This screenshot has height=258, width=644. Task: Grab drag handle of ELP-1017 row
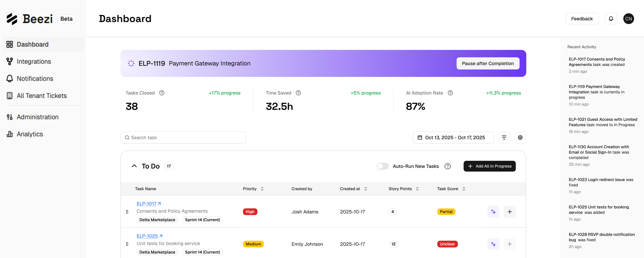tap(127, 212)
